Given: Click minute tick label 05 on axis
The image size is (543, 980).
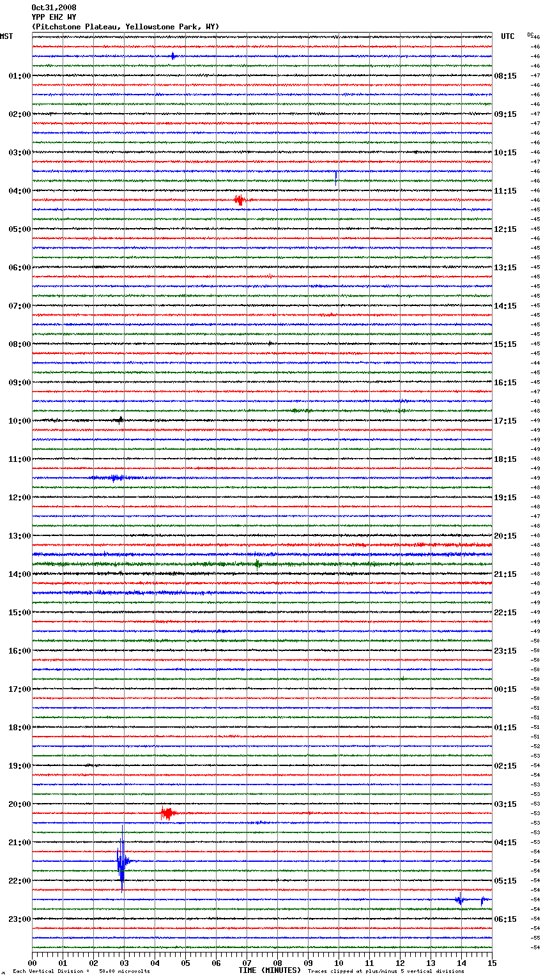Looking at the screenshot, I should tap(185, 963).
